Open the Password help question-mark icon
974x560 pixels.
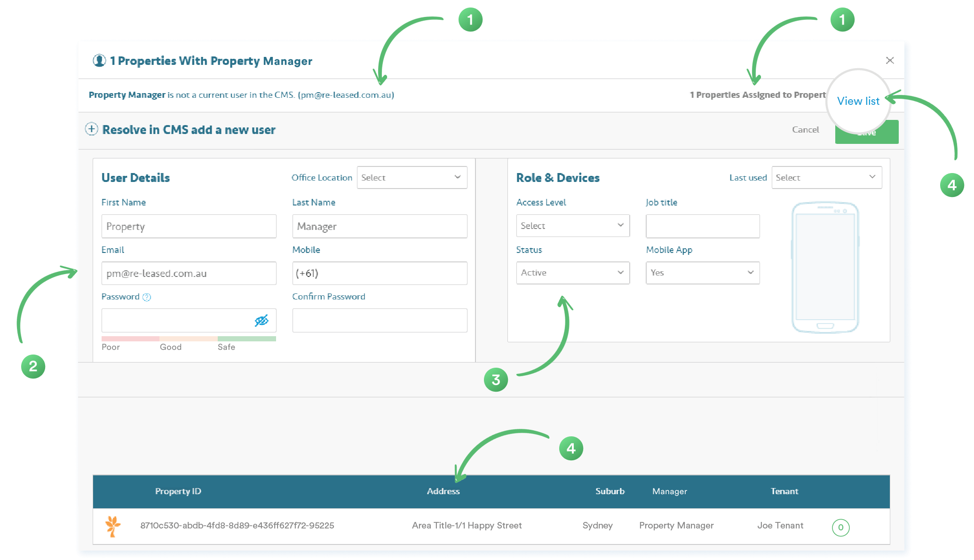point(147,297)
